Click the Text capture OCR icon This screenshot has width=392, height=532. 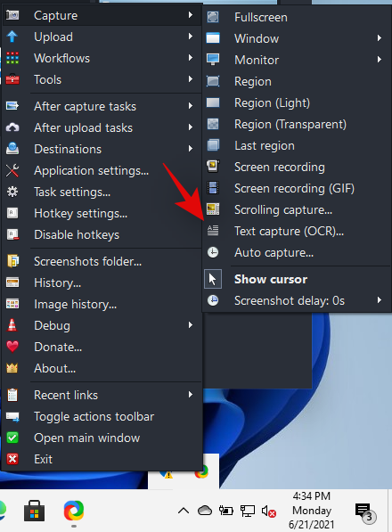[x=213, y=231]
